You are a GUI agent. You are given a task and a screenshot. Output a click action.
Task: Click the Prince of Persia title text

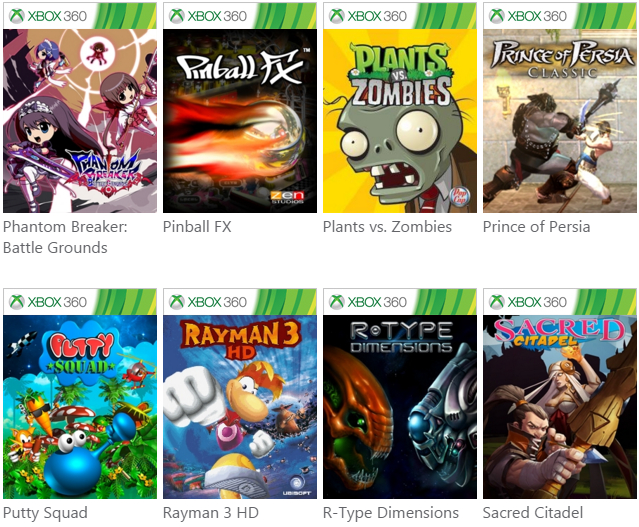[536, 227]
